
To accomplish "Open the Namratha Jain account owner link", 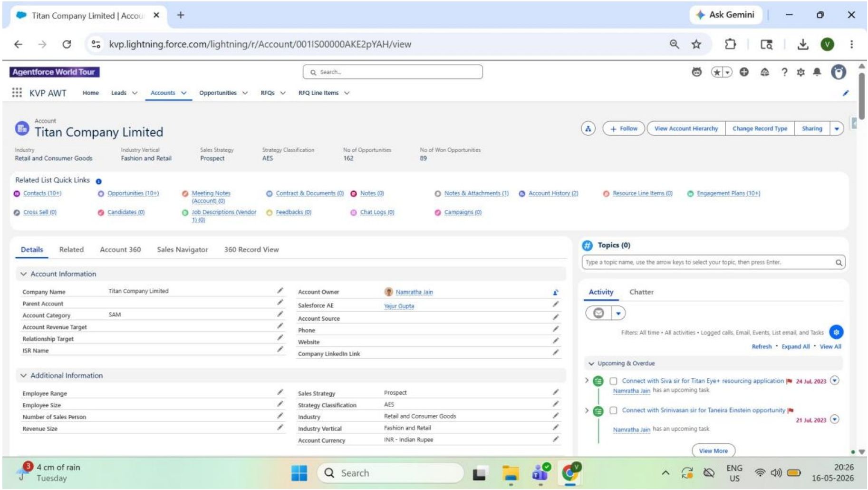I will pyautogui.click(x=414, y=292).
